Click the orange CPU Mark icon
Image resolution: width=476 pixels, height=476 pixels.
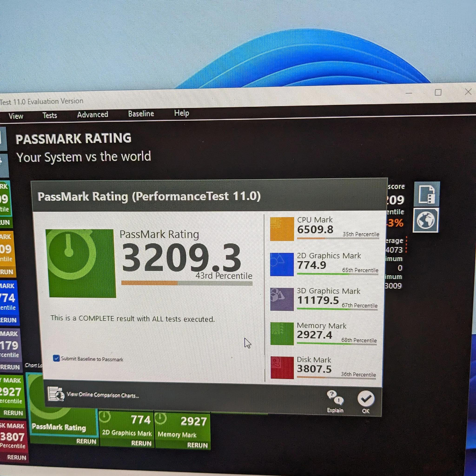coord(282,229)
